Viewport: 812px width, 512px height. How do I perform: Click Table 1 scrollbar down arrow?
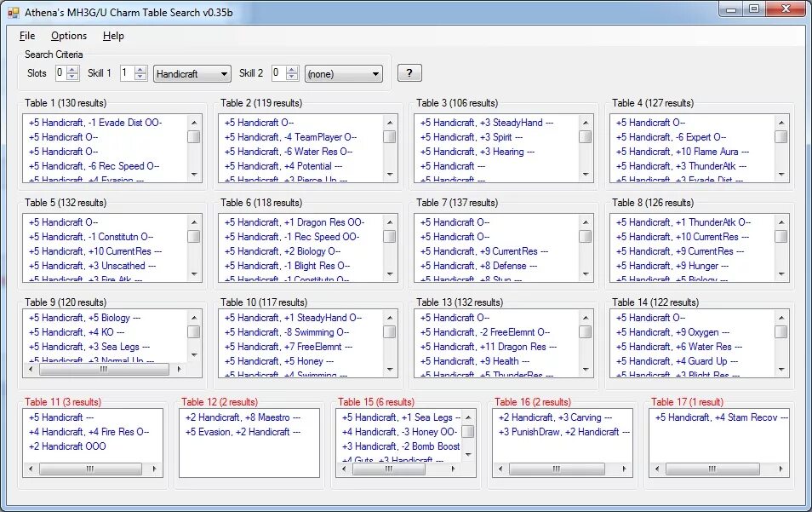194,174
